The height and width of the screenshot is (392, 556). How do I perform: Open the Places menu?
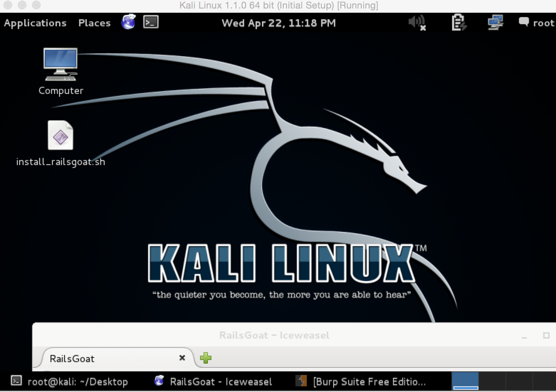pyautogui.click(x=94, y=23)
